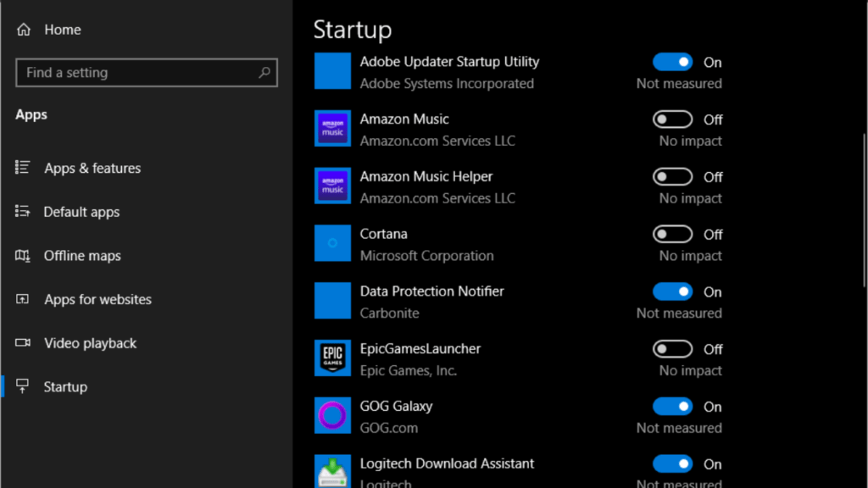This screenshot has height=488, width=868.
Task: Click the GOG Galaxy name
Action: click(397, 406)
